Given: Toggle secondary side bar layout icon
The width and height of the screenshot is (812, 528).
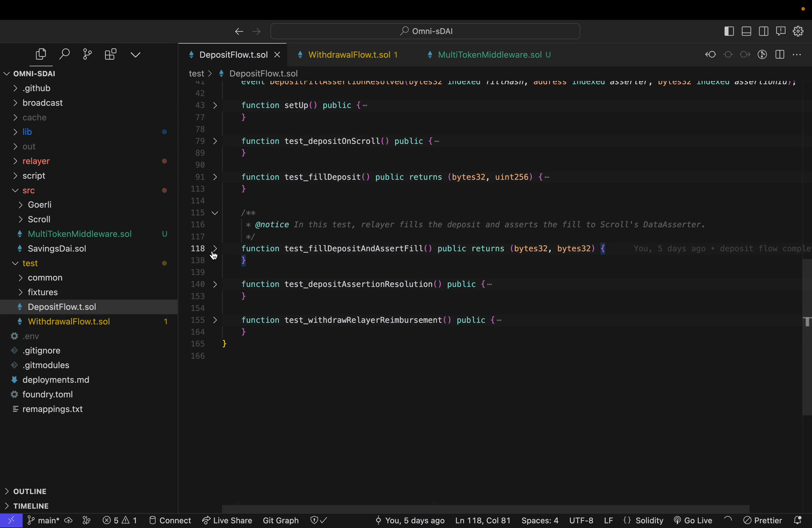Looking at the screenshot, I should click(764, 31).
